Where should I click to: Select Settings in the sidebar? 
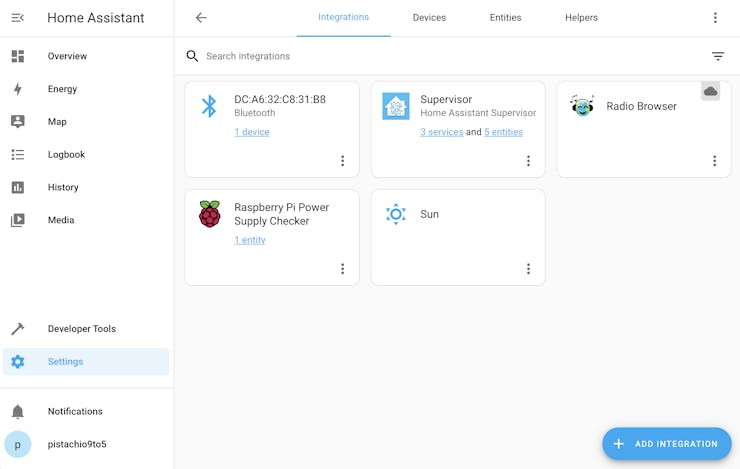86,361
